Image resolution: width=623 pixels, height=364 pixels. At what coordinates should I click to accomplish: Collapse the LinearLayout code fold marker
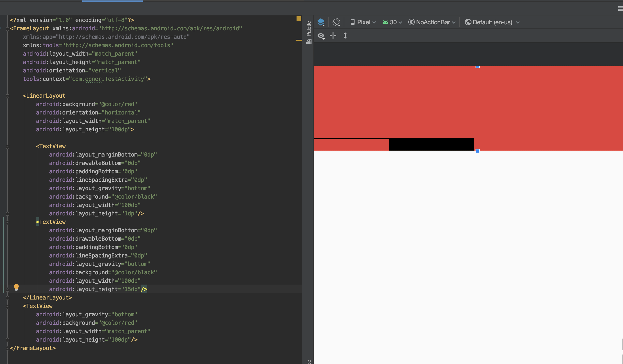7,96
